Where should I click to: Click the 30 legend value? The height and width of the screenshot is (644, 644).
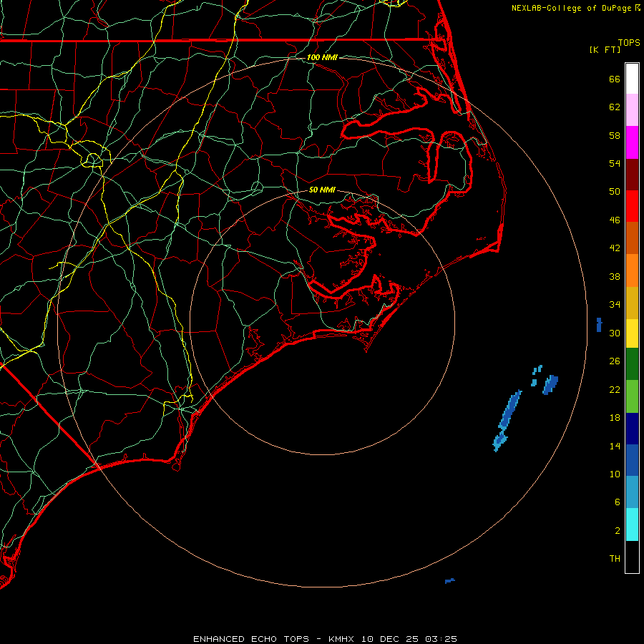point(615,333)
